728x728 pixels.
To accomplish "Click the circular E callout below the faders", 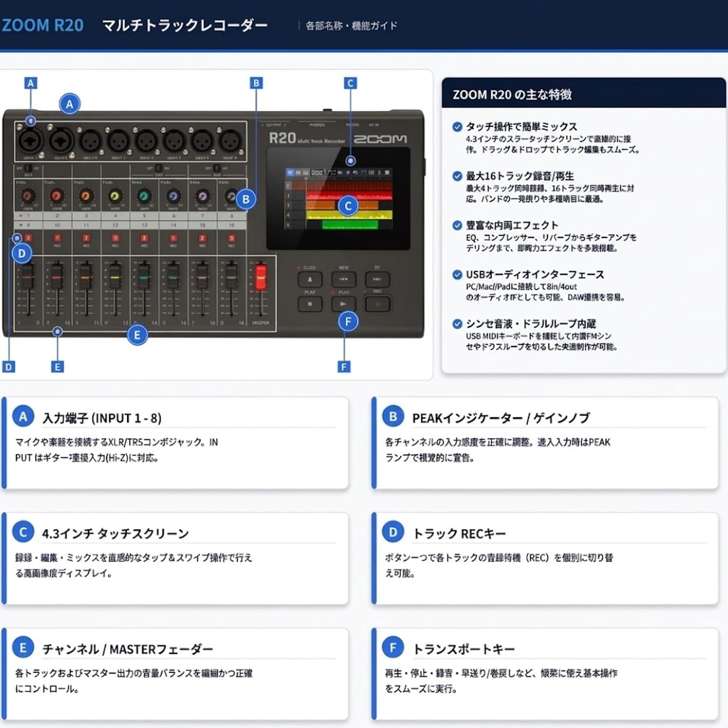I will [x=137, y=334].
